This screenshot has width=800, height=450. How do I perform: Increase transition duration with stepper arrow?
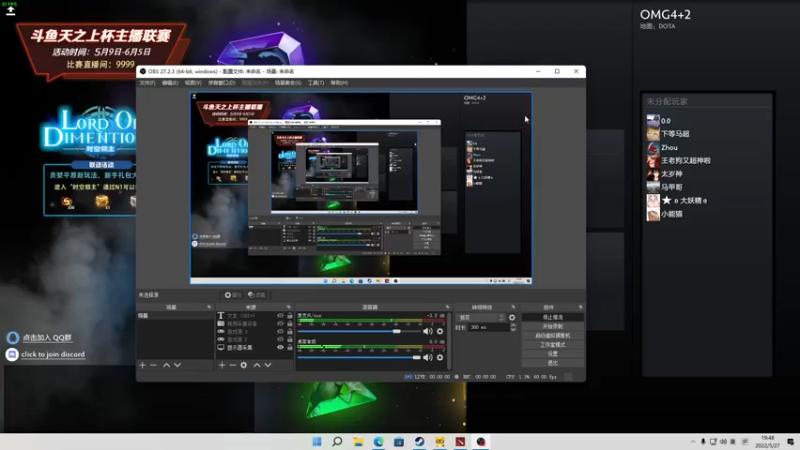pyautogui.click(x=513, y=326)
